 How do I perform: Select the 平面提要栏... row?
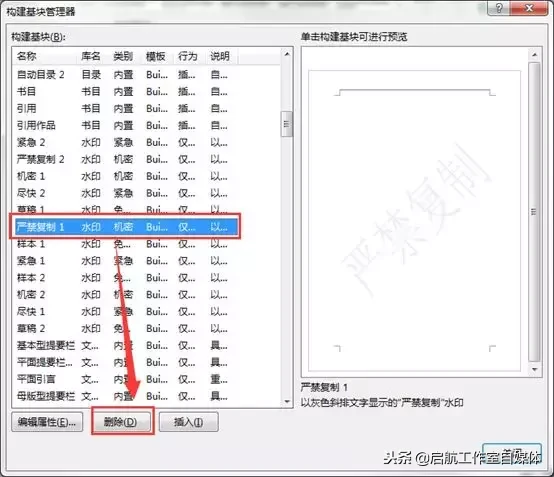(x=126, y=363)
